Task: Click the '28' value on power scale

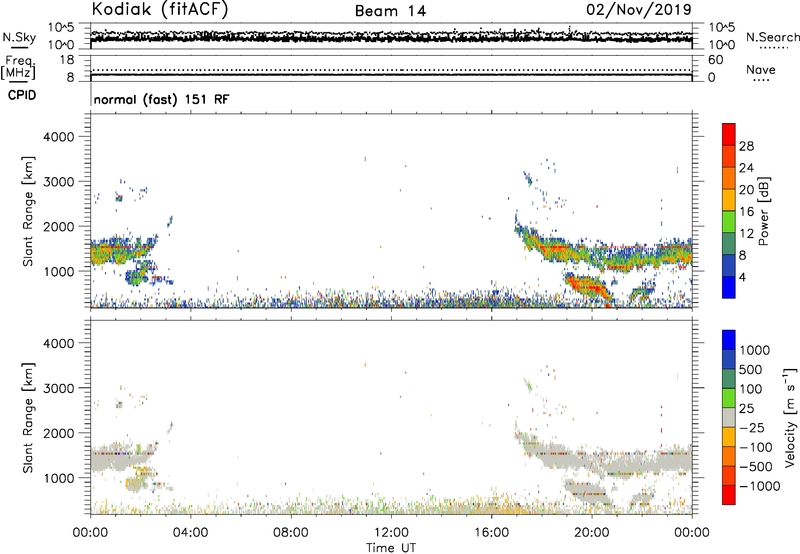Action: [746, 146]
